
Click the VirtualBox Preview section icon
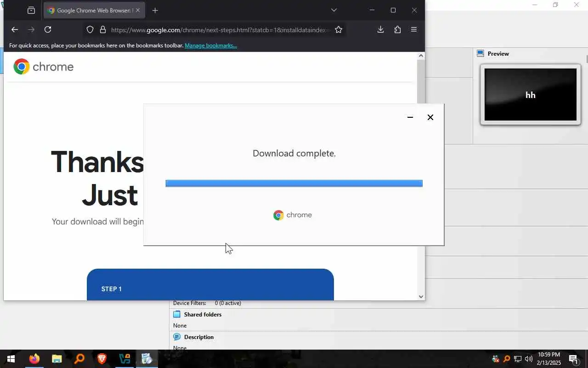481,53
